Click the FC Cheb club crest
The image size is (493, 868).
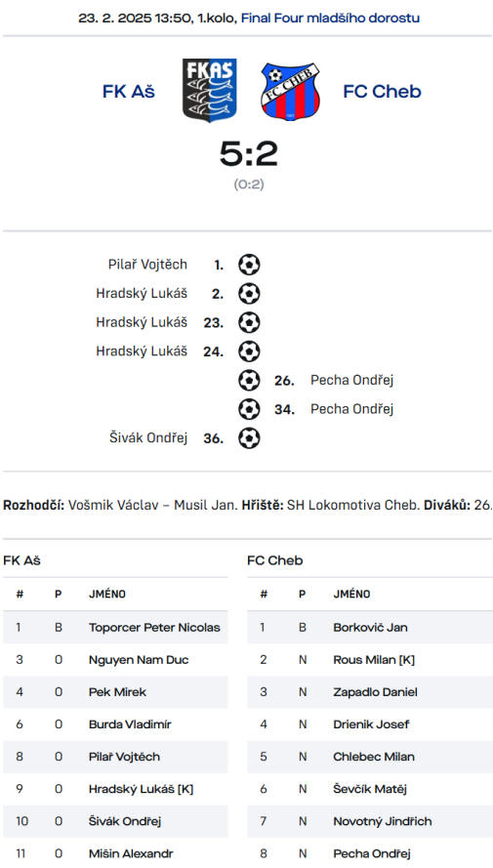click(290, 92)
